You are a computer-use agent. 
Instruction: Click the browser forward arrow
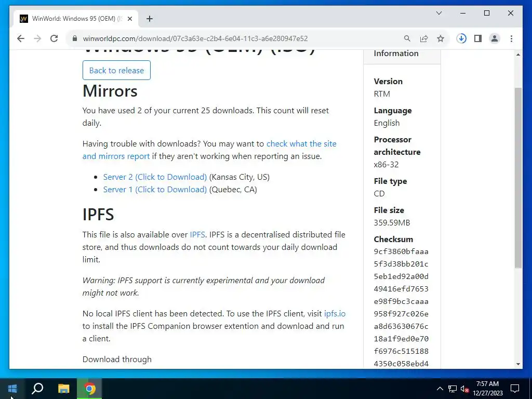pyautogui.click(x=37, y=38)
